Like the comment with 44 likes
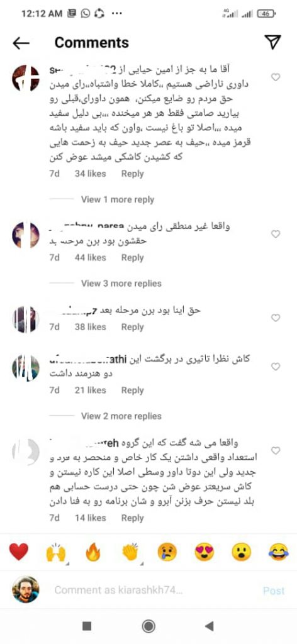297x644 pixels. (276, 234)
